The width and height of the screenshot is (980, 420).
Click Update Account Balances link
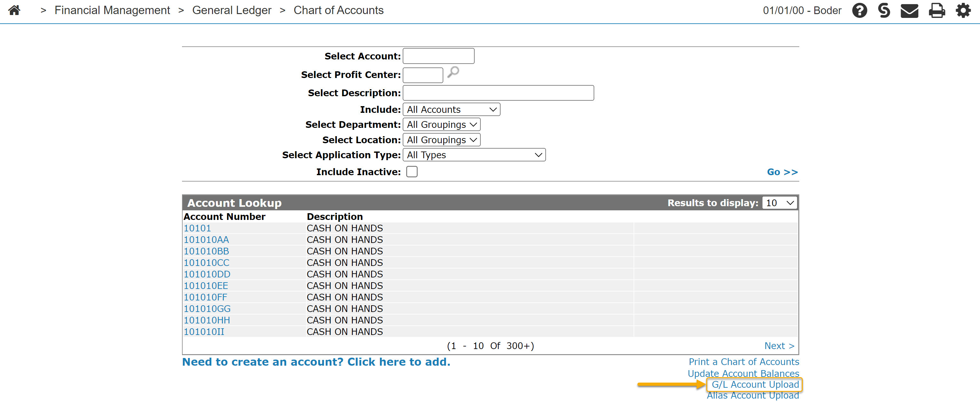pyautogui.click(x=743, y=373)
